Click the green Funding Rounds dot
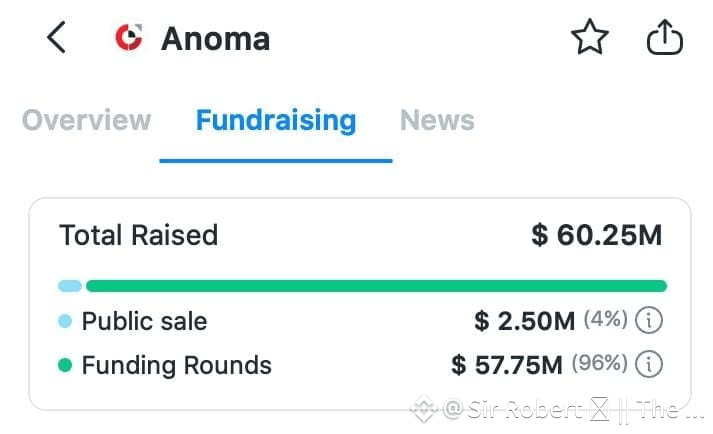This screenshot has width=713, height=434. point(65,365)
